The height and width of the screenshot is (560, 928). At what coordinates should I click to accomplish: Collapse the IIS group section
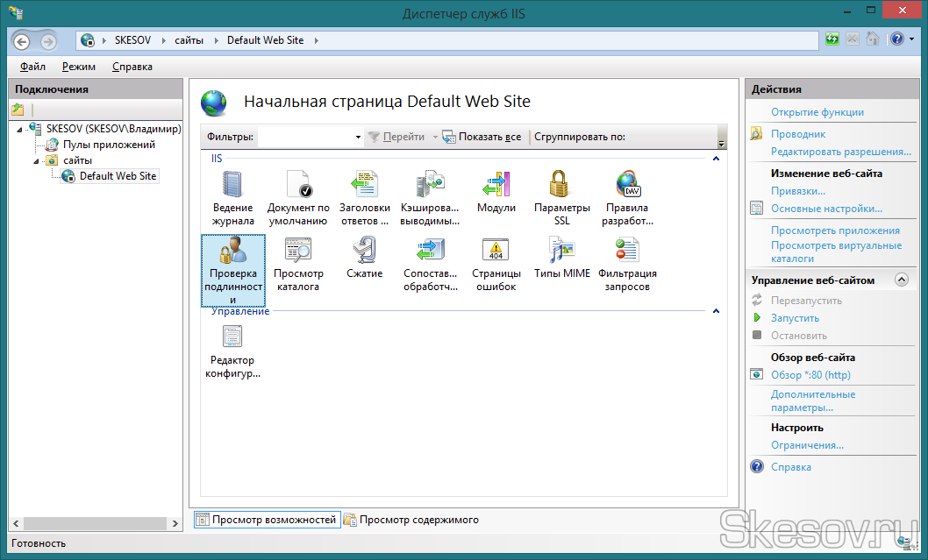pos(716,159)
